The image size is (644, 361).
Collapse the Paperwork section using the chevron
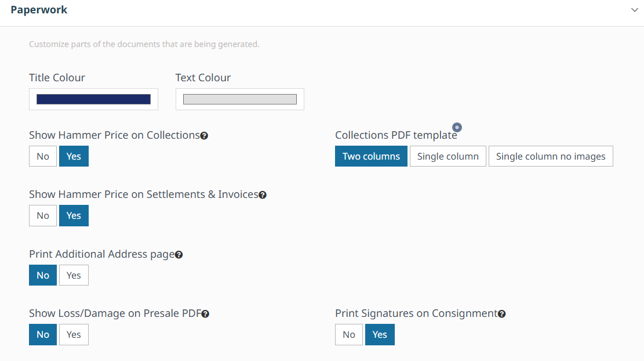634,10
